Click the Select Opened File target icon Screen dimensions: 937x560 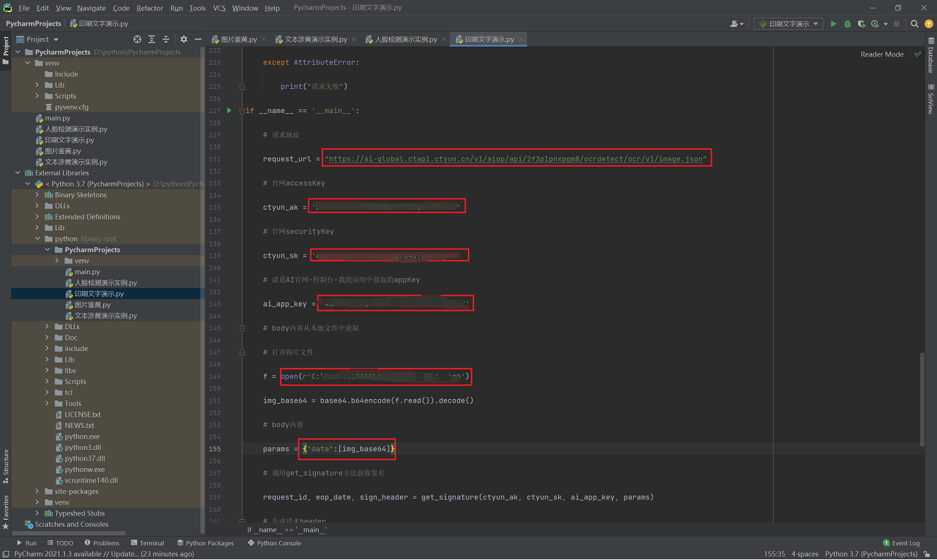pyautogui.click(x=137, y=40)
